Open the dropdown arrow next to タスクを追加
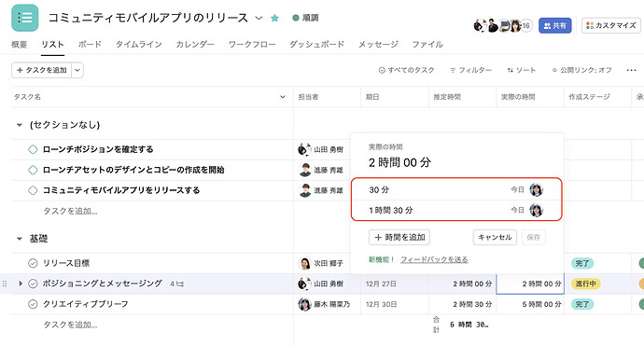Screen dimensions: 644x346 77,70
